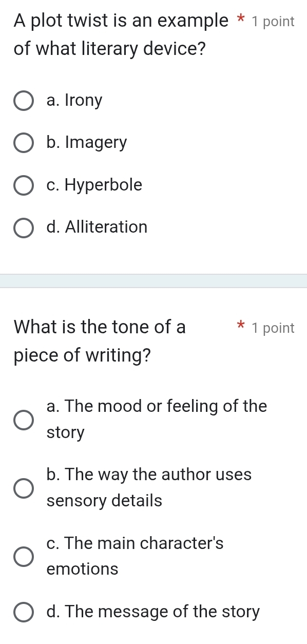This screenshot has height=644, width=307.
Task: Click the label text "d. Alliteration"
Action: pos(97,228)
